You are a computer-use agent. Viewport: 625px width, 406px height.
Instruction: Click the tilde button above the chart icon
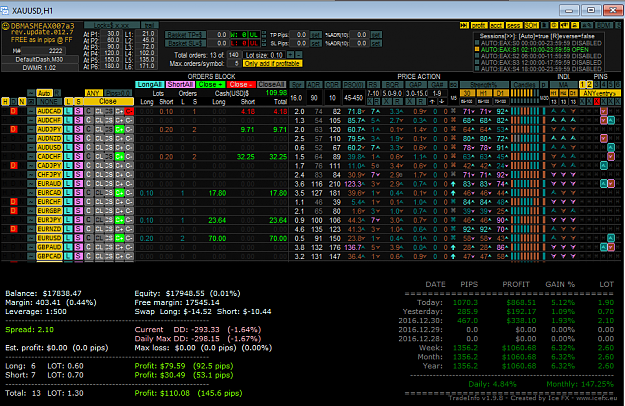(x=31, y=93)
